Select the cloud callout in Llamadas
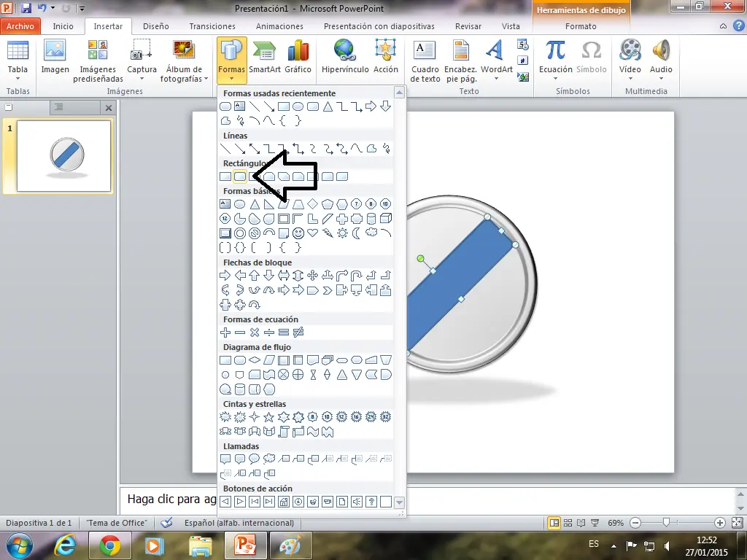The image size is (747, 560). click(268, 459)
